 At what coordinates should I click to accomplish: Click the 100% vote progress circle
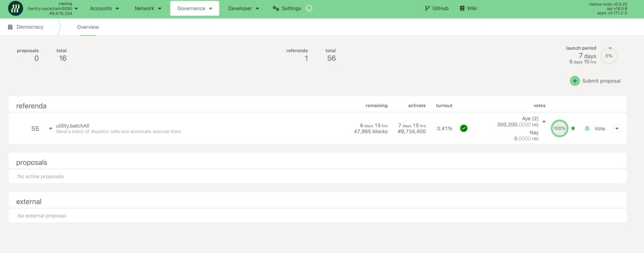pos(559,128)
